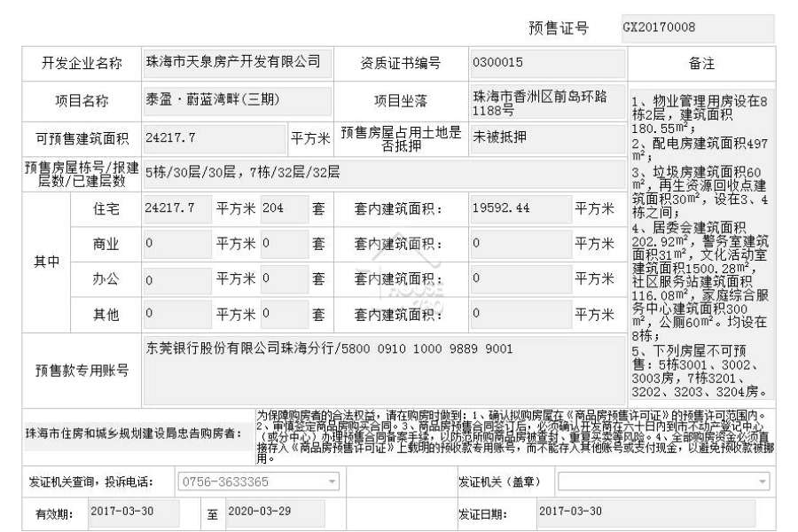Click the 有效期 label
This screenshot has height=532, width=798.
coord(54,514)
